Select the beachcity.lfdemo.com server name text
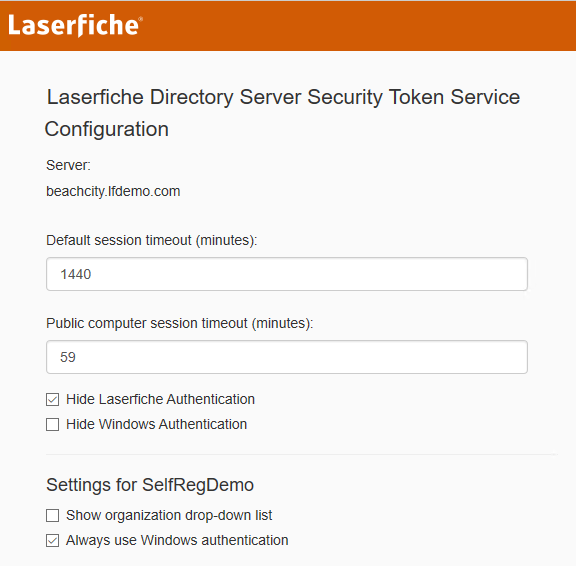The image size is (576, 566). [x=113, y=191]
